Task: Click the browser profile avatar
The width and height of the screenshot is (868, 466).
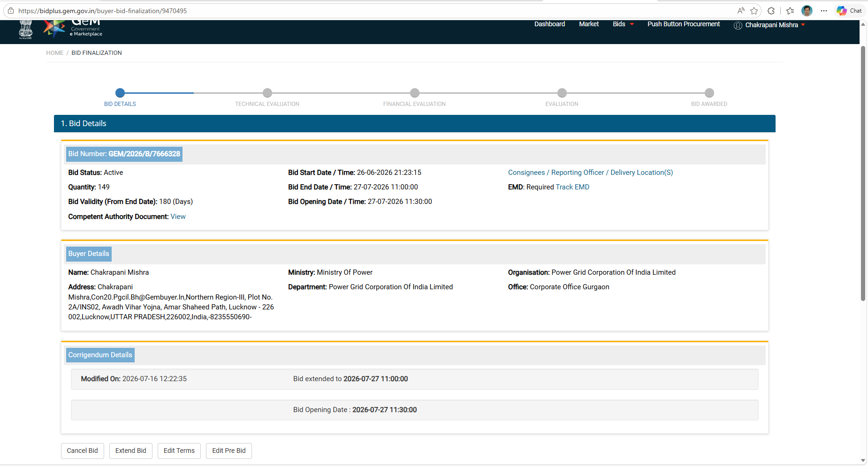Action: (x=807, y=11)
